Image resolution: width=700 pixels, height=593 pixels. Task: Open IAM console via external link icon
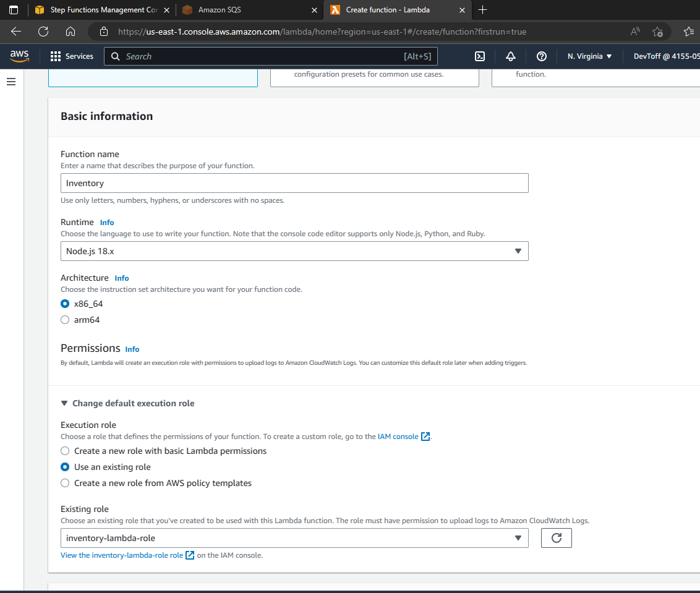[x=425, y=436]
